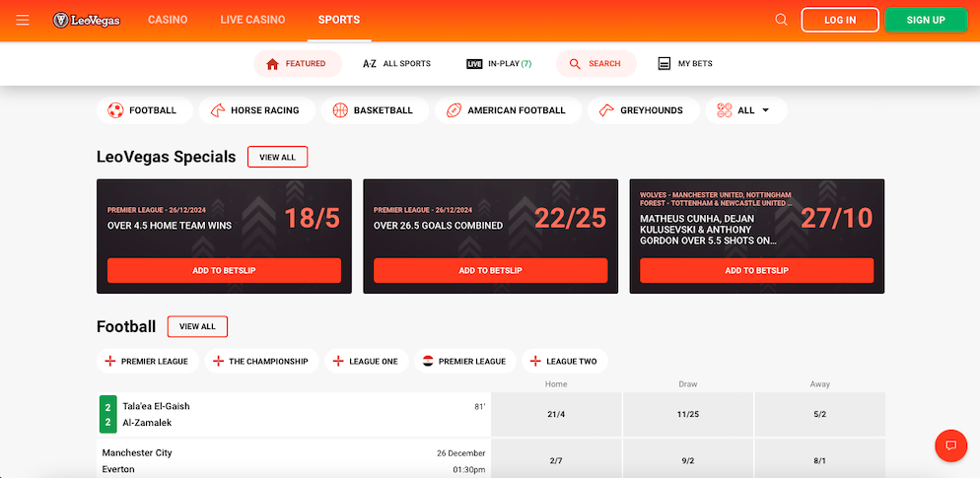The image size is (980, 478).
Task: Add 27/10 shots special to betslip
Action: (757, 271)
